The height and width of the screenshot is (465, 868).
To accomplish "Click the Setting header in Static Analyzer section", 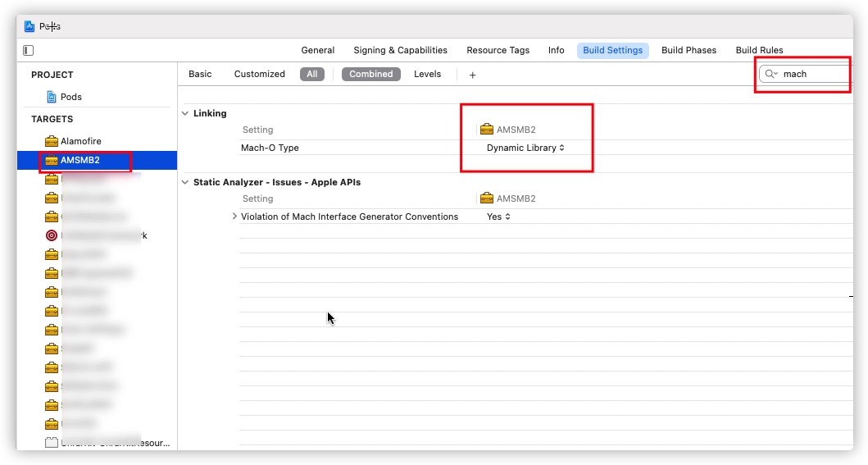I will (257, 198).
